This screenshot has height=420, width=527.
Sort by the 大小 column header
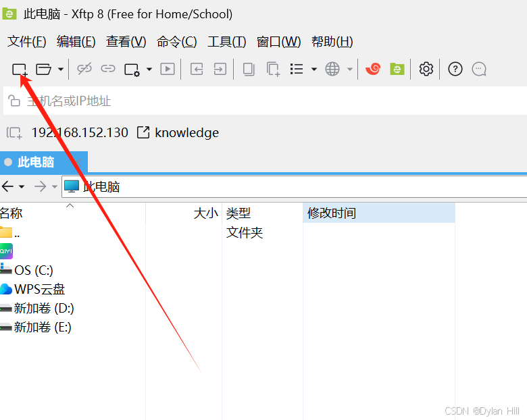(184, 213)
